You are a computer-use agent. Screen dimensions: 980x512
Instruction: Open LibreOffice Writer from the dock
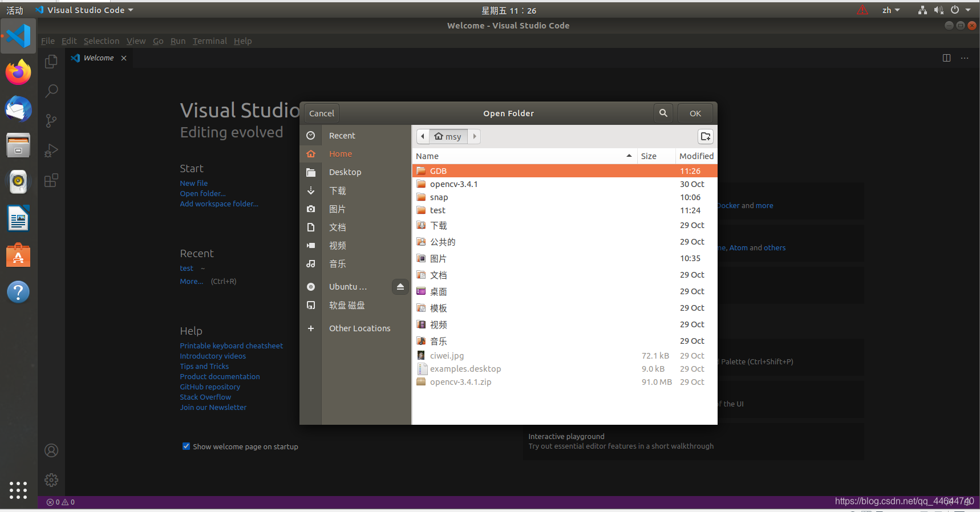tap(18, 218)
